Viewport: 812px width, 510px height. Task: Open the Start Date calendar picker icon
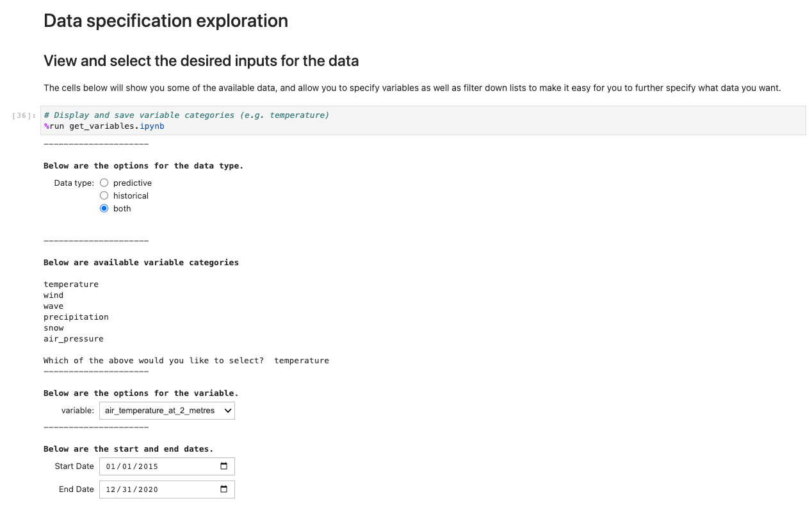pos(223,466)
